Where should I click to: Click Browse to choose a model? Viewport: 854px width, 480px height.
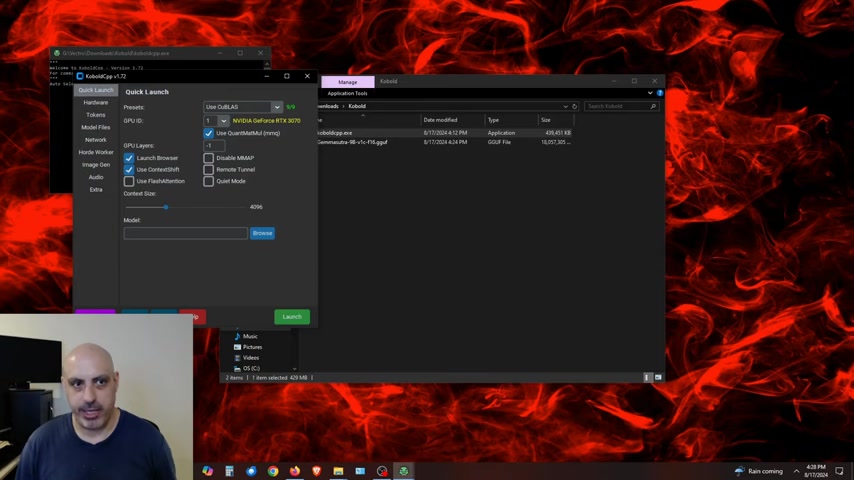click(x=263, y=233)
